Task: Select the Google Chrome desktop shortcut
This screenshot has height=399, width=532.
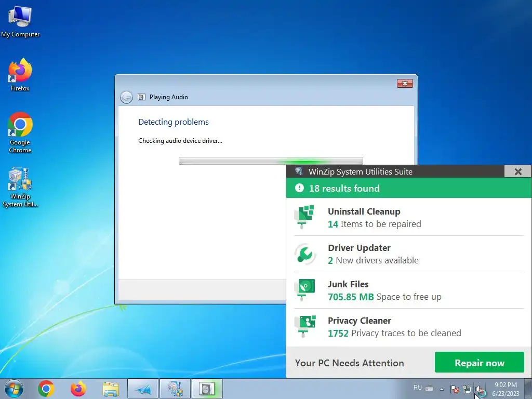Action: click(20, 132)
